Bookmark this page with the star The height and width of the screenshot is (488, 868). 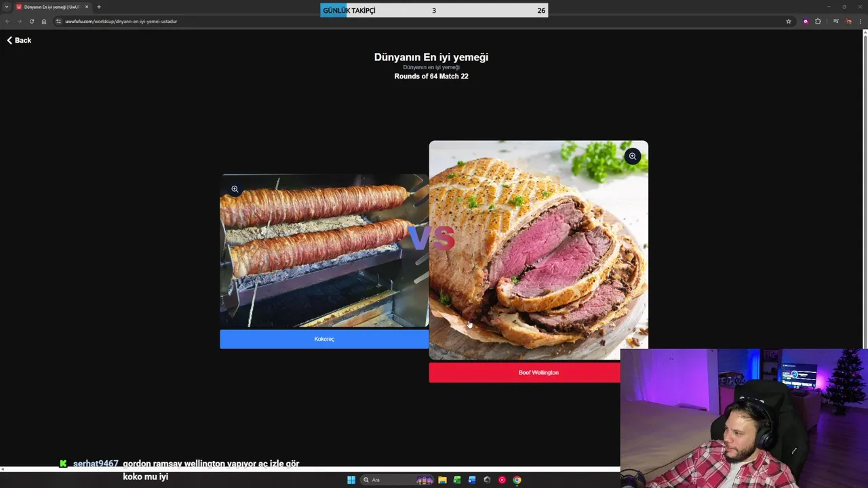coord(789,21)
